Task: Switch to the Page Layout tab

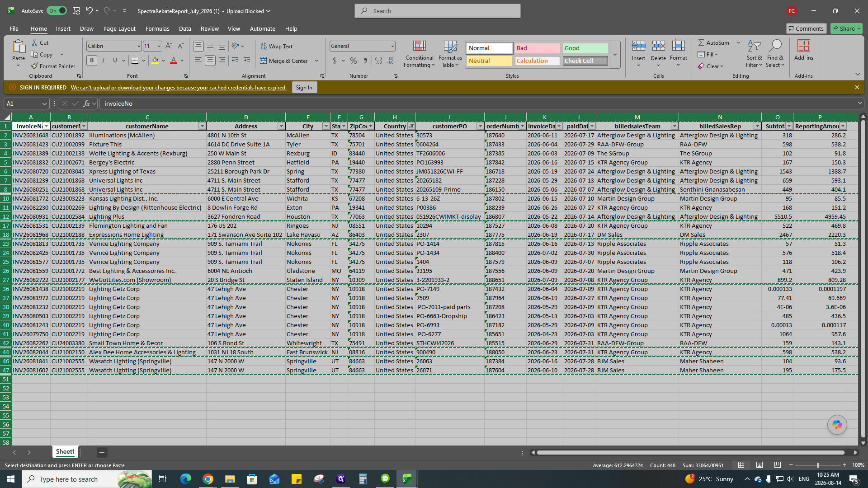Action: coord(119,28)
